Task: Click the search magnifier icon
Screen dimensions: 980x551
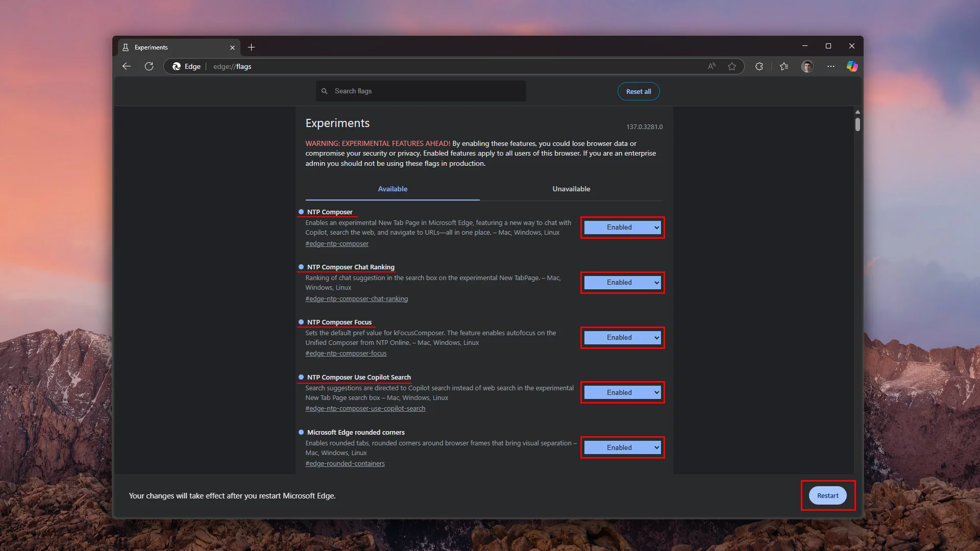Action: (x=324, y=91)
